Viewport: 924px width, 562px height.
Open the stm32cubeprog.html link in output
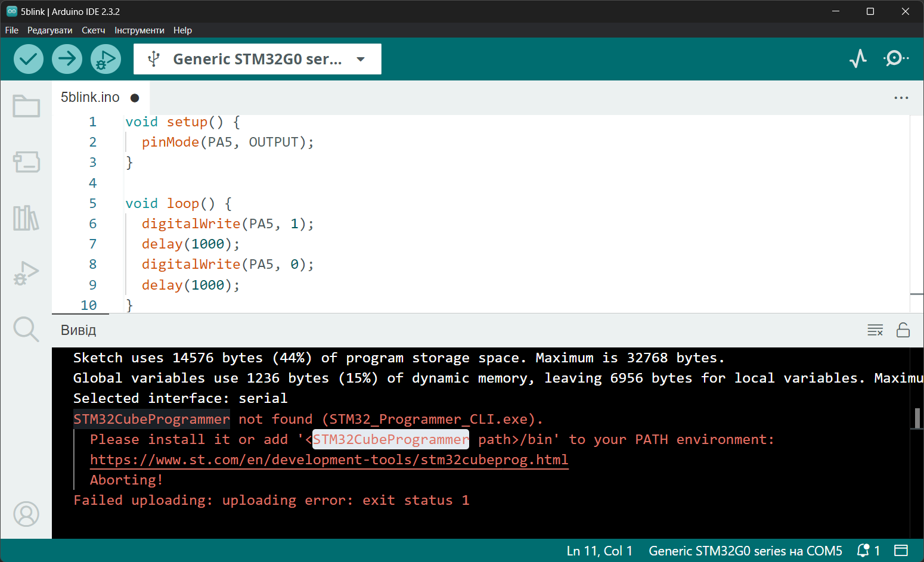point(329,460)
